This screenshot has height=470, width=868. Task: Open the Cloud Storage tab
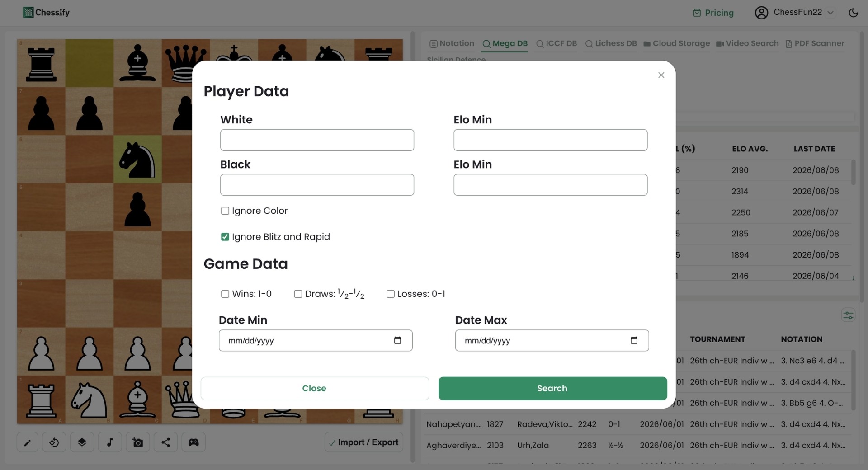point(676,43)
